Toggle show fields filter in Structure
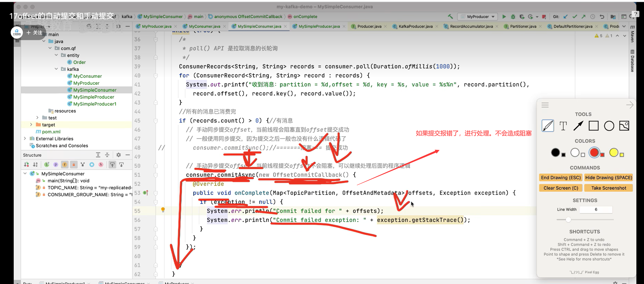Image resolution: width=644 pixels, height=284 pixels. coord(65,164)
